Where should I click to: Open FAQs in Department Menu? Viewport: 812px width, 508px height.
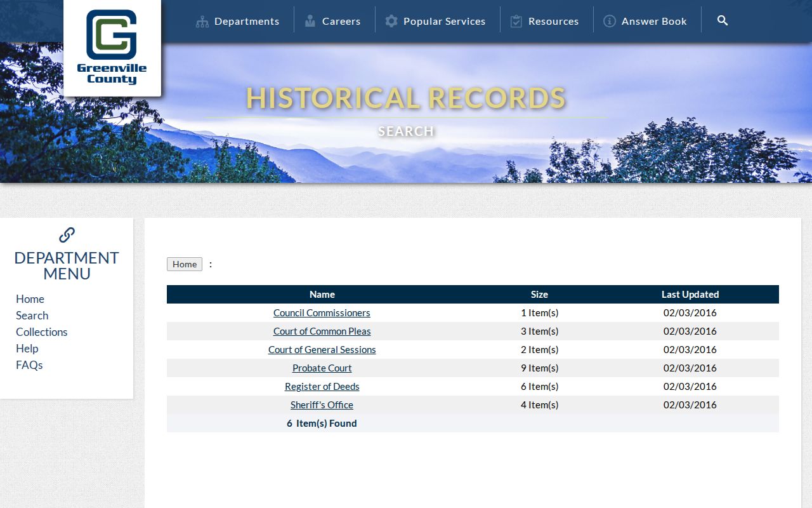coord(29,365)
